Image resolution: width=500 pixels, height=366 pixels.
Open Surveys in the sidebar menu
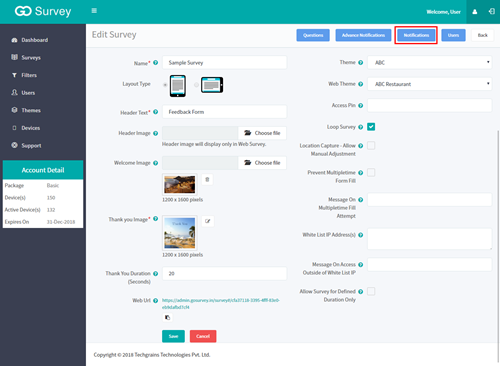pyautogui.click(x=31, y=57)
